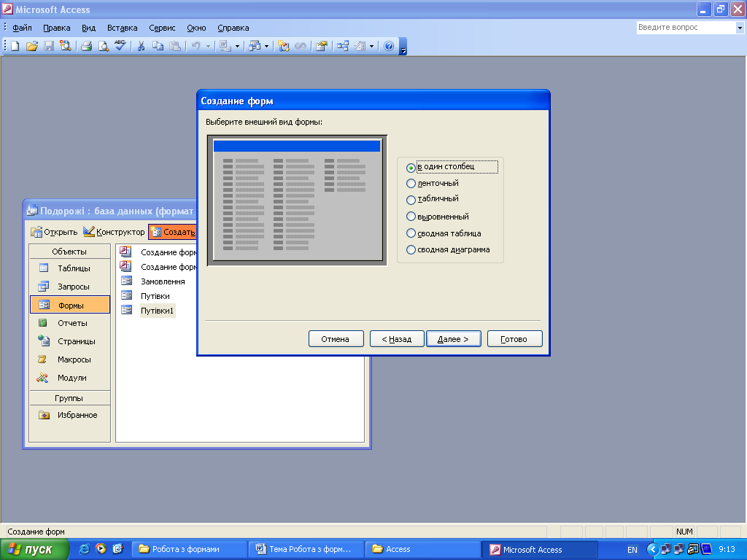Click the Copy toolbar icon

158,46
